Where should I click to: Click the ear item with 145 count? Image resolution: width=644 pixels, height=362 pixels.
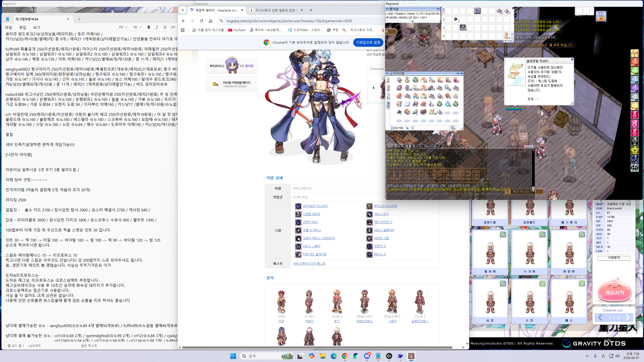408,88
